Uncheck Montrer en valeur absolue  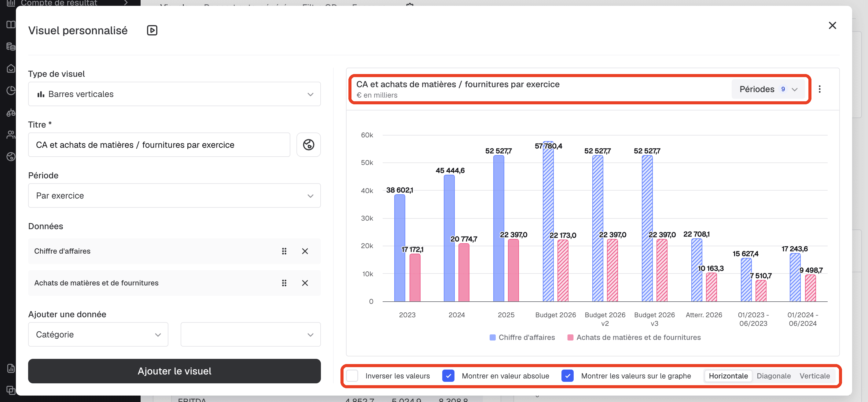click(x=448, y=376)
